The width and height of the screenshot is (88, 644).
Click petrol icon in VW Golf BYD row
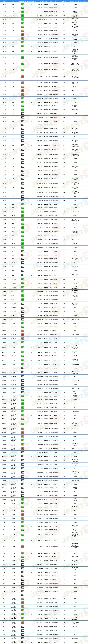[23, 553]
